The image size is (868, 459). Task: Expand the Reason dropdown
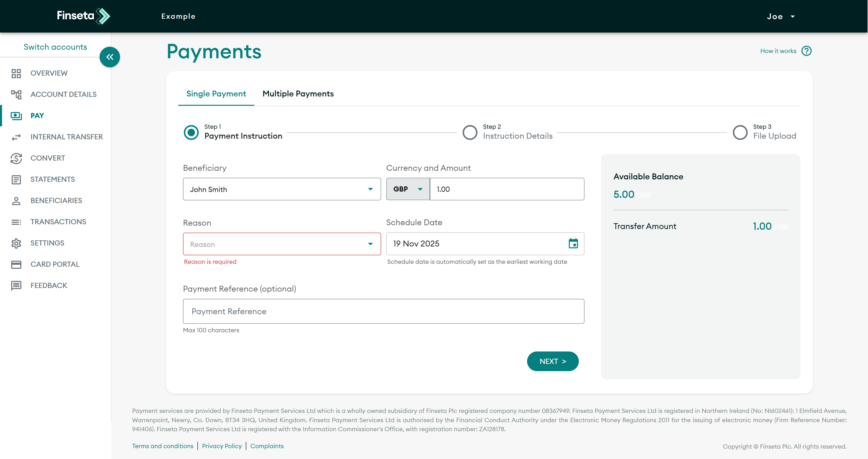click(x=282, y=244)
